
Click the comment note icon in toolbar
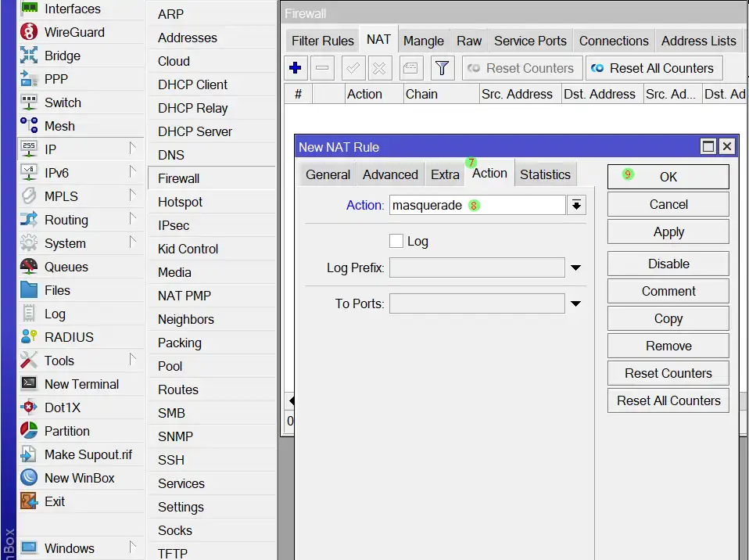pos(411,68)
